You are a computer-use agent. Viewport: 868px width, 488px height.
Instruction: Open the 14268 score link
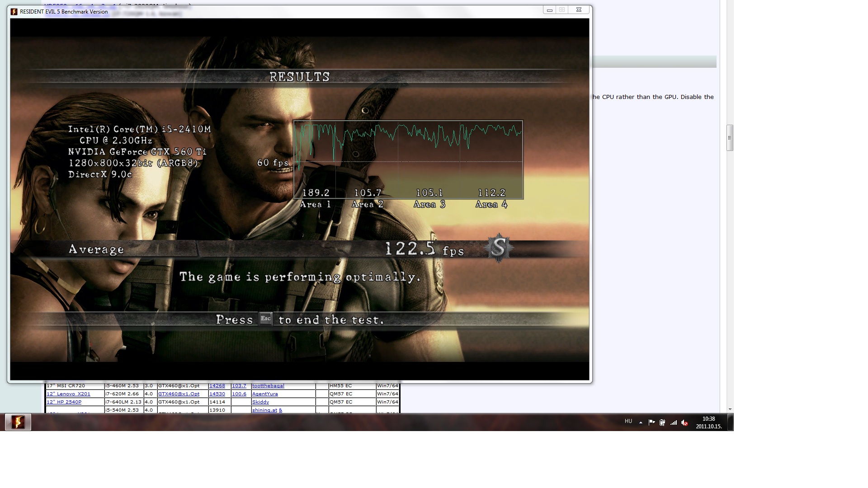[x=217, y=386]
